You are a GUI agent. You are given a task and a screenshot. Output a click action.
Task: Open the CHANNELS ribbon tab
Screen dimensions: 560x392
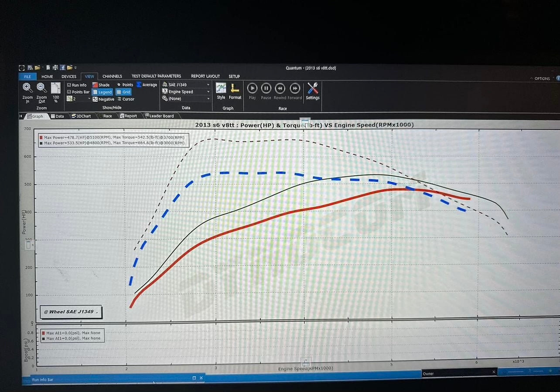[112, 76]
